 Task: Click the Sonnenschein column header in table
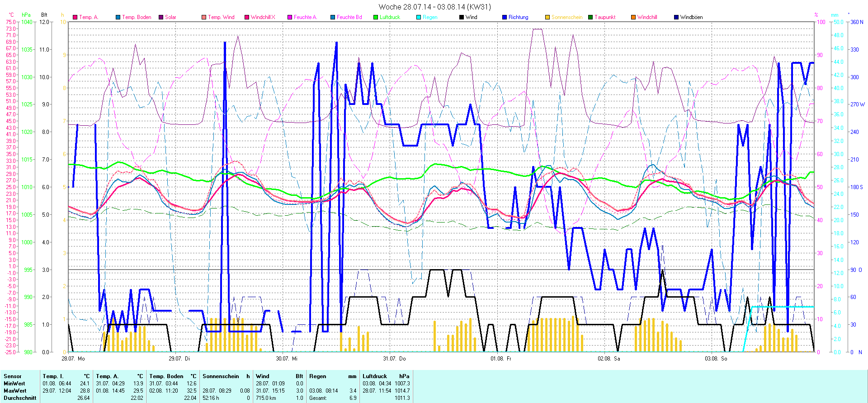[221, 376]
